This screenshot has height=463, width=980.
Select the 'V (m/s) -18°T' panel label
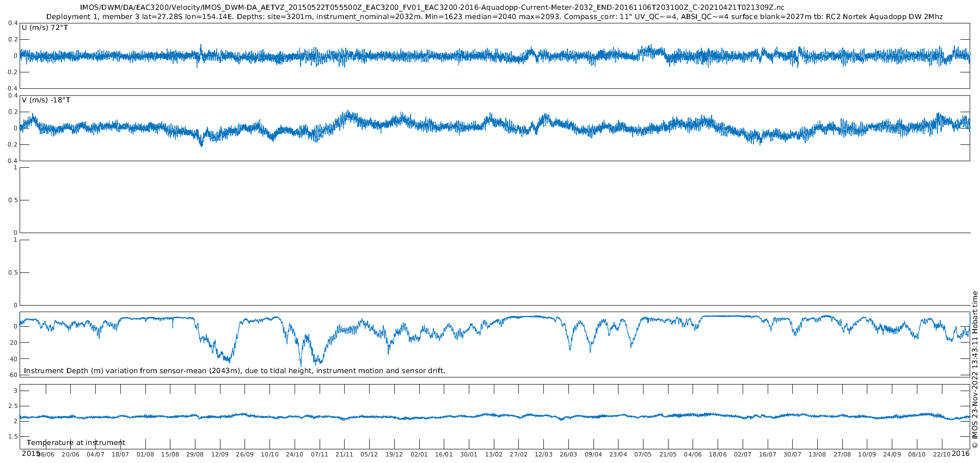coord(46,100)
